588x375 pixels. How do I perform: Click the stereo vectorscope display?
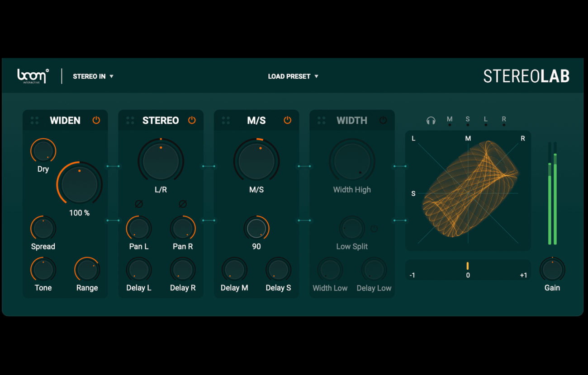[x=468, y=191]
